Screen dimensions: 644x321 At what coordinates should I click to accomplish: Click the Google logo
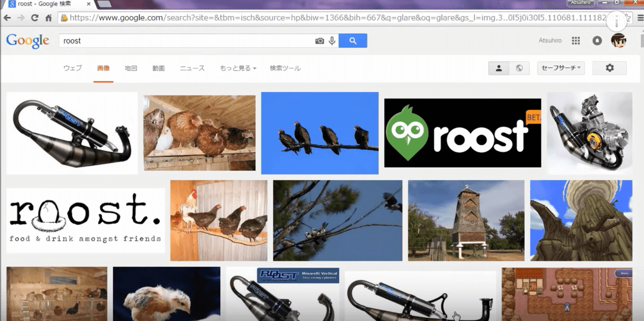click(x=28, y=41)
